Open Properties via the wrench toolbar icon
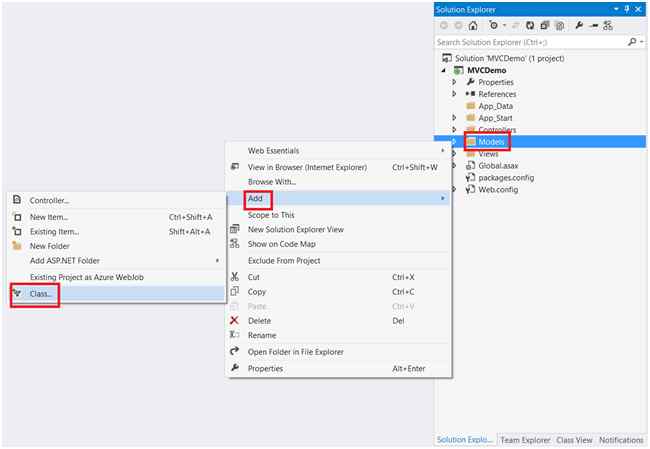650x449 pixels. 579,26
